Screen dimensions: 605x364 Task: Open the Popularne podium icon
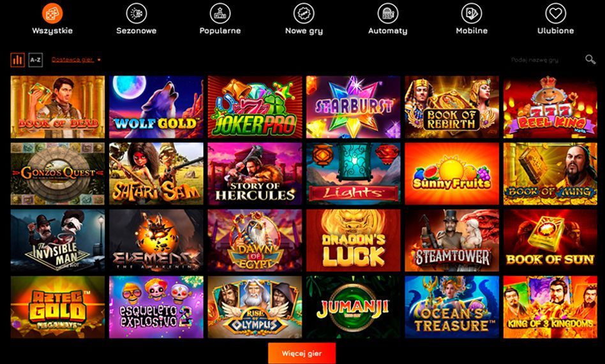[x=220, y=13]
